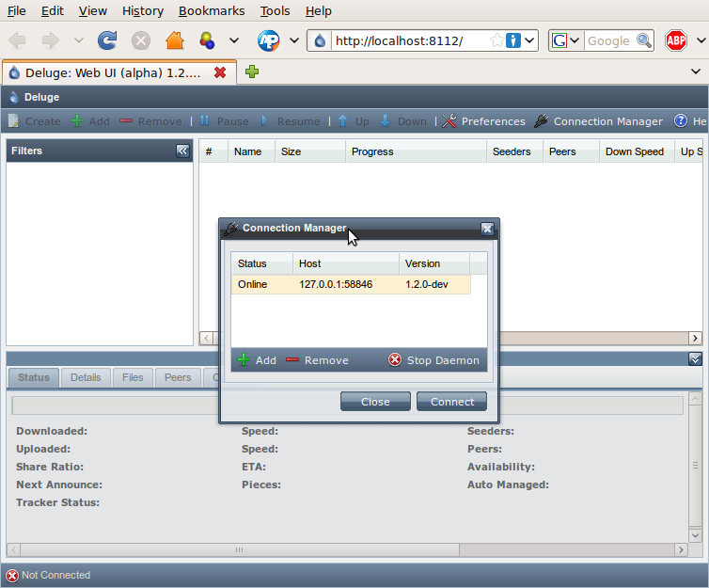Switch to the Peers tab
709x588 pixels.
point(178,377)
